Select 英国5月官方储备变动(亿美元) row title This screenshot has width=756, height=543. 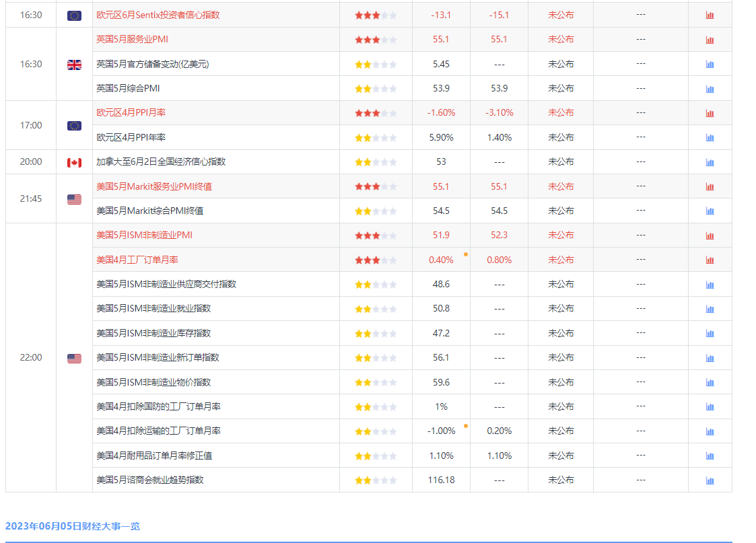click(153, 64)
